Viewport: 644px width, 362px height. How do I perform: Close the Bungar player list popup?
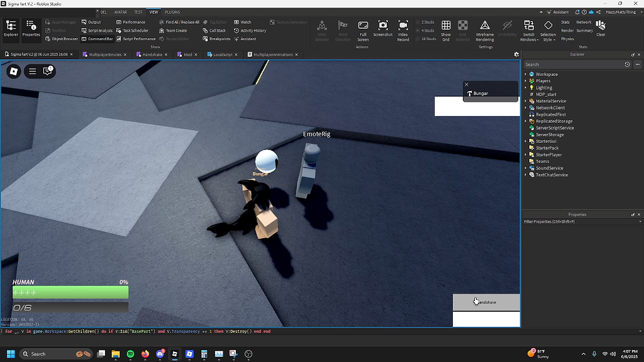click(x=467, y=85)
